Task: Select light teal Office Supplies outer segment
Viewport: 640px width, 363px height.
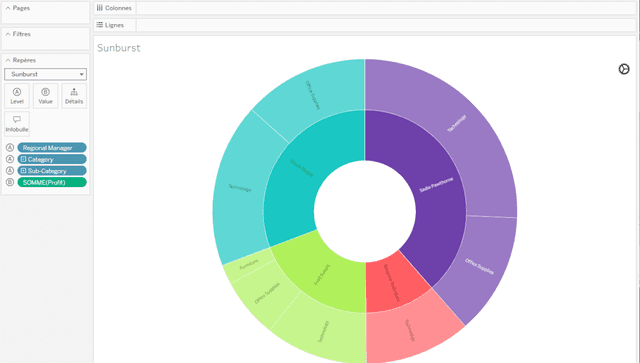Action: click(x=312, y=95)
